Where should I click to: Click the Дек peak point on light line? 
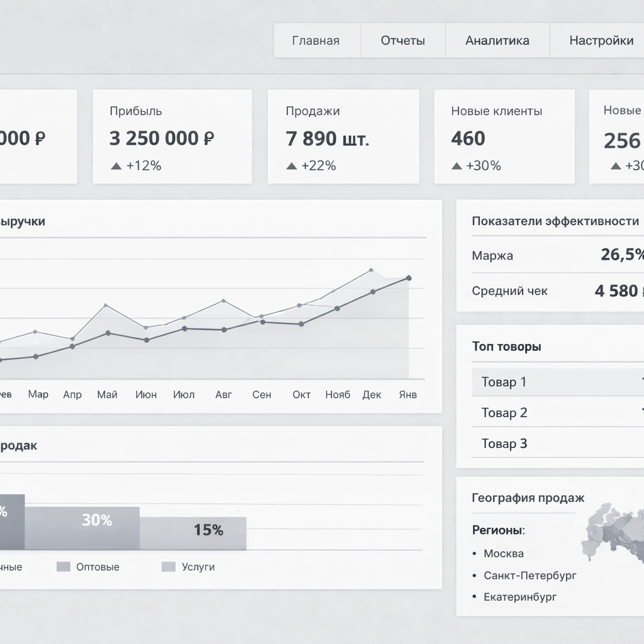pos(371,270)
